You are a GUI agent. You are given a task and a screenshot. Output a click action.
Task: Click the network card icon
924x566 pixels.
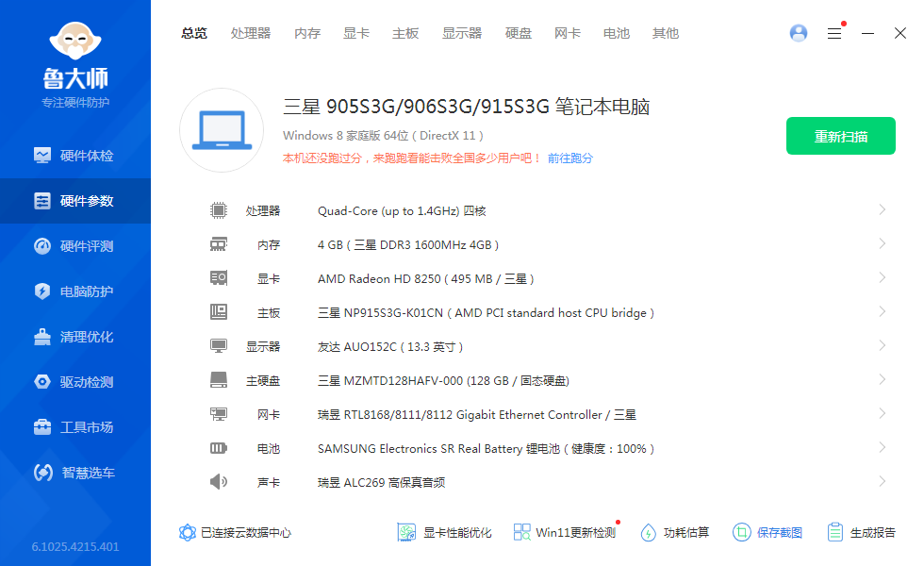click(x=219, y=414)
